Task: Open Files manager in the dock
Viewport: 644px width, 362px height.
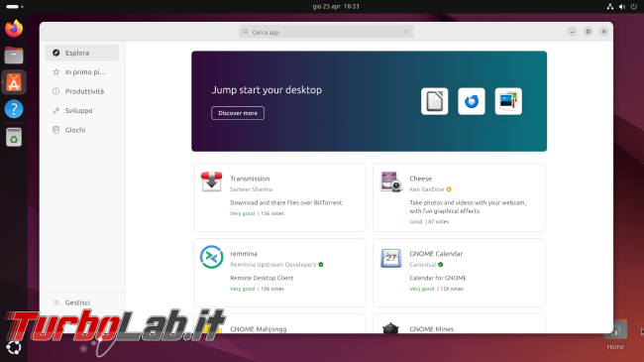Action: 14,56
